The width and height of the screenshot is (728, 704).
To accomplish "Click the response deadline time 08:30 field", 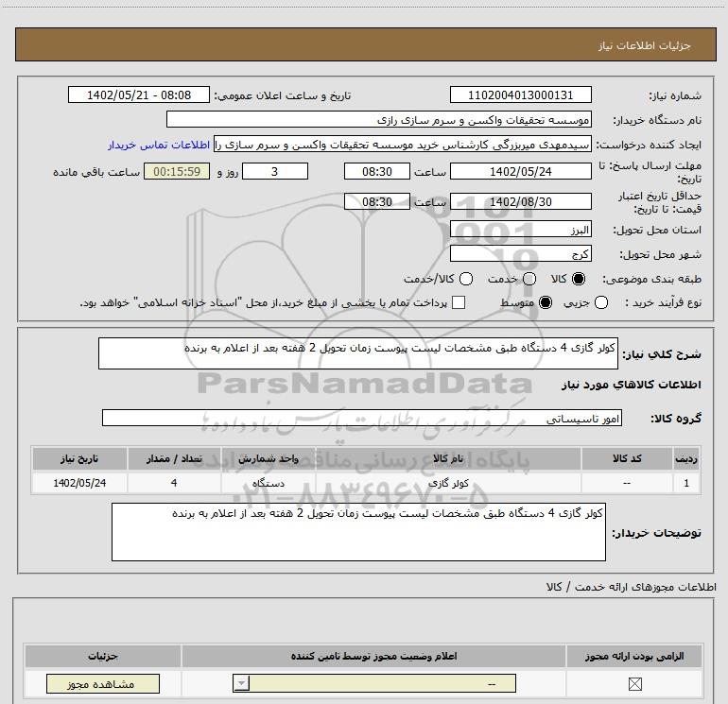I will 377,172.
